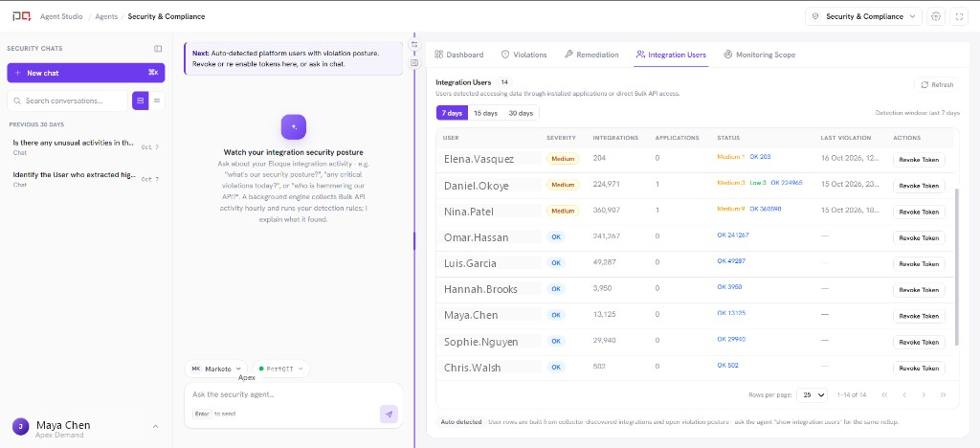Click the app logo in top-left corner
Viewport: 980px width, 448px height.
21,17
